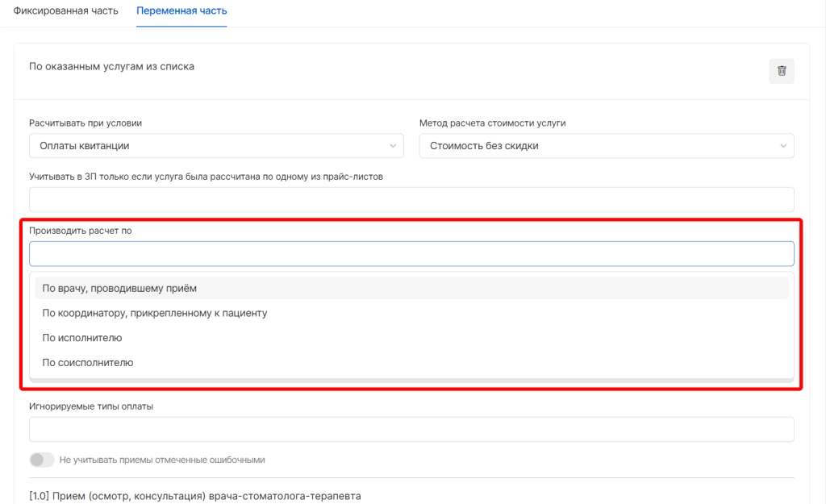Screen dimensions: 826x504
Task: Click the Игнорируемые типы оплаты field
Action: (411, 430)
